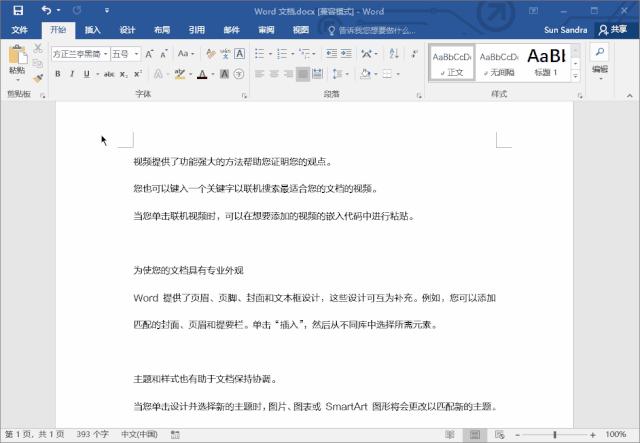Open the 文件 menu

[19, 30]
